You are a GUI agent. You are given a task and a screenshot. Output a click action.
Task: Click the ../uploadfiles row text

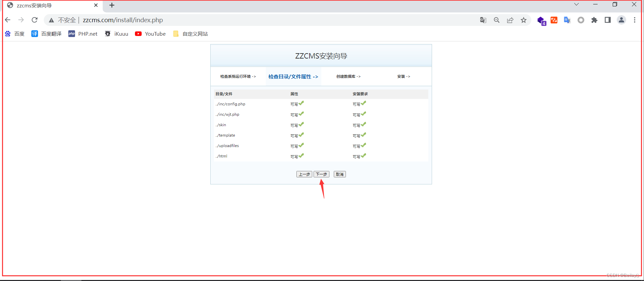227,146
